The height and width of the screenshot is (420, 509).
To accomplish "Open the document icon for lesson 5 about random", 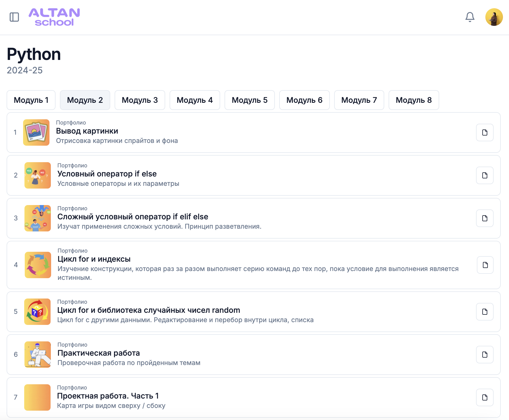I will point(485,312).
